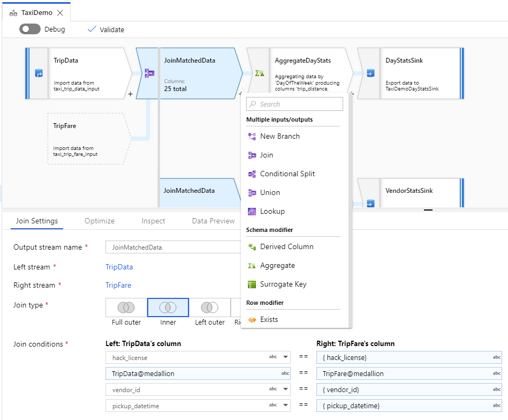
Task: Expand the hack_license left column dropdown
Action: (285, 357)
